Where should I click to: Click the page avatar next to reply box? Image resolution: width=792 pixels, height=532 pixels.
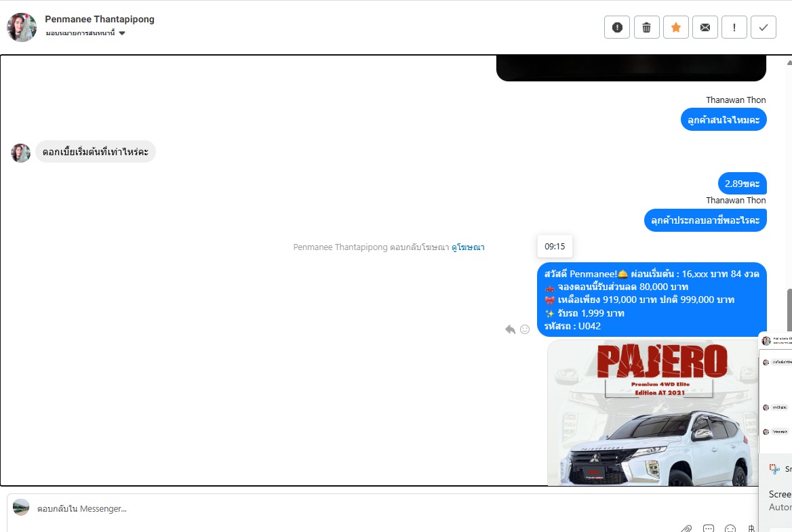(21, 508)
